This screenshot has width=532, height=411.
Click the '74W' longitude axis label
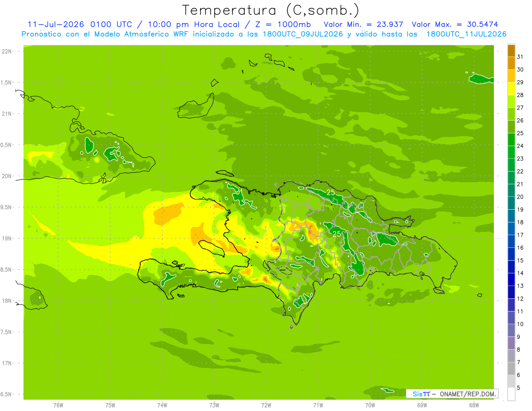click(x=162, y=406)
